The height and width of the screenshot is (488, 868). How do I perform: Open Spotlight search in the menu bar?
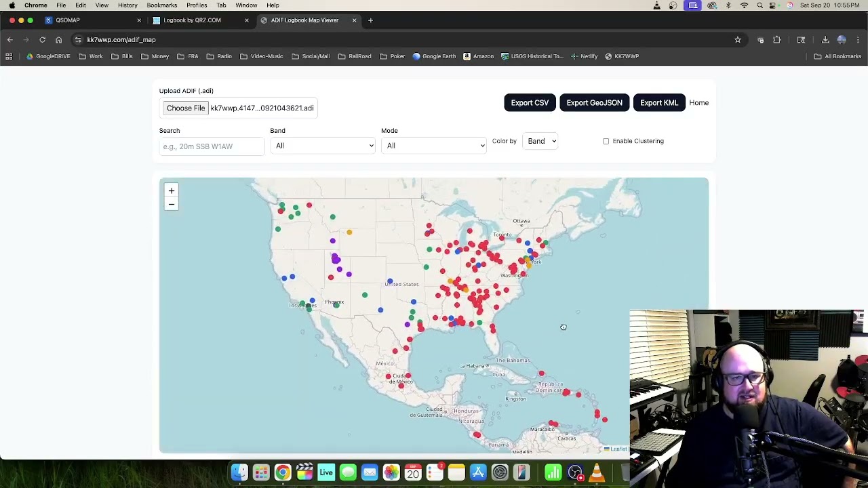pyautogui.click(x=759, y=5)
